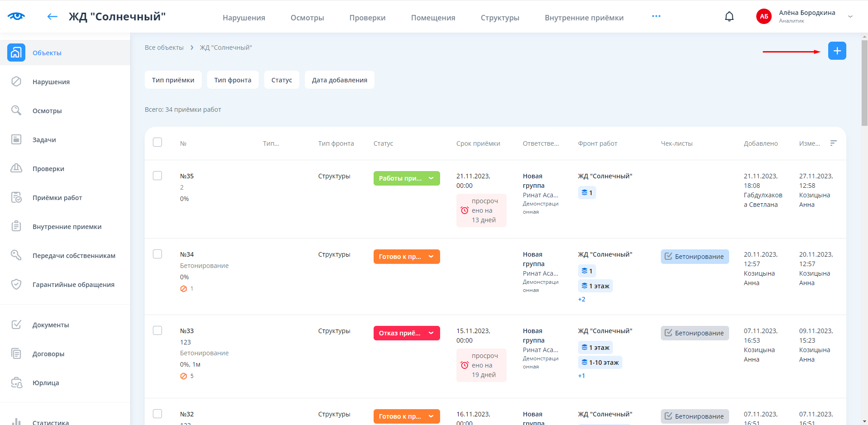This screenshot has width=868, height=425.
Task: Switch to the Помещения tab
Action: pos(433,18)
